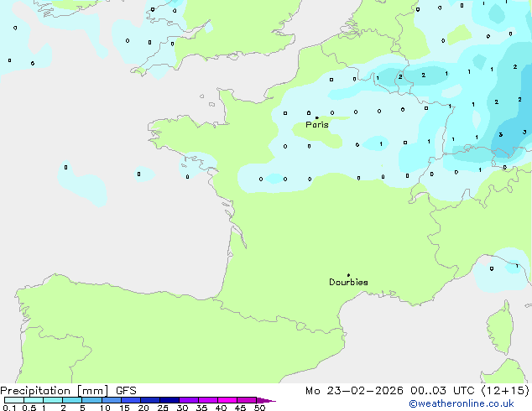Viewport: 532px width, 411px height.
Task: Click the forecast date 'Mo 23-02-2026'
Action: tap(354, 391)
